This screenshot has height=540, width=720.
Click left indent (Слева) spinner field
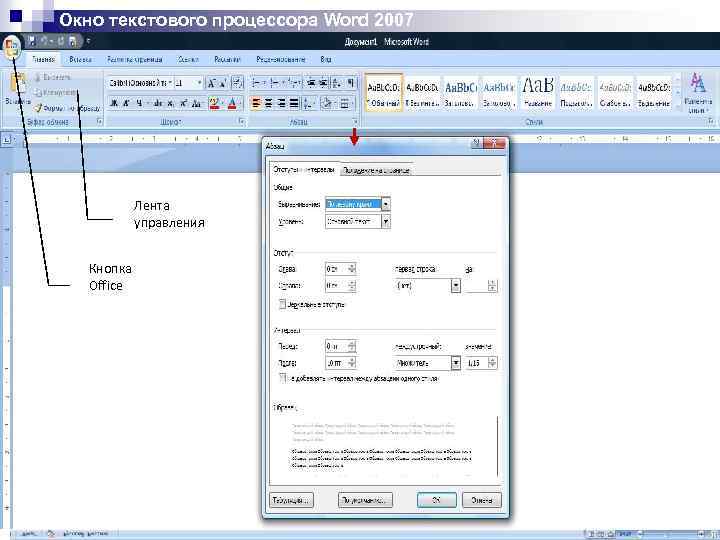[x=340, y=269]
